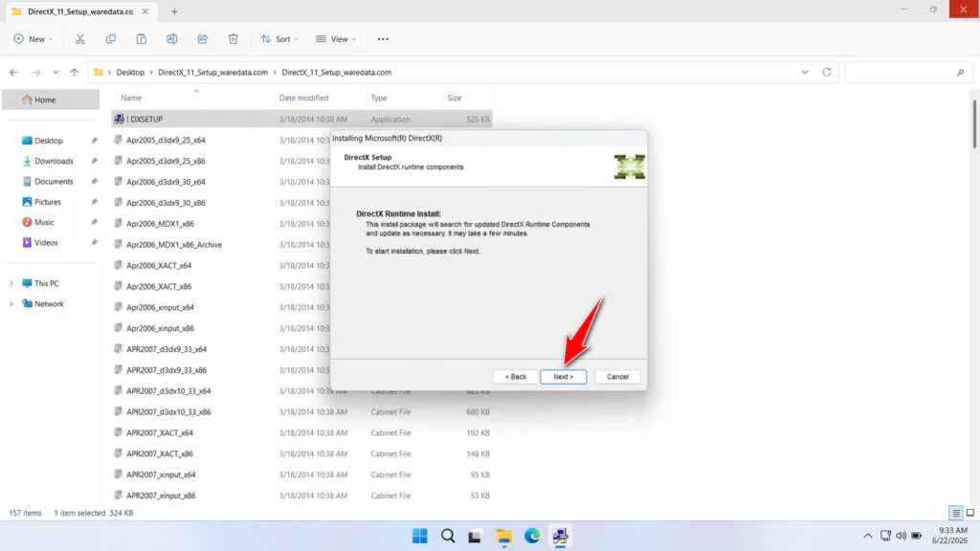Click the Paste icon in the toolbar
Image resolution: width=980 pixels, height=551 pixels.
click(x=142, y=38)
